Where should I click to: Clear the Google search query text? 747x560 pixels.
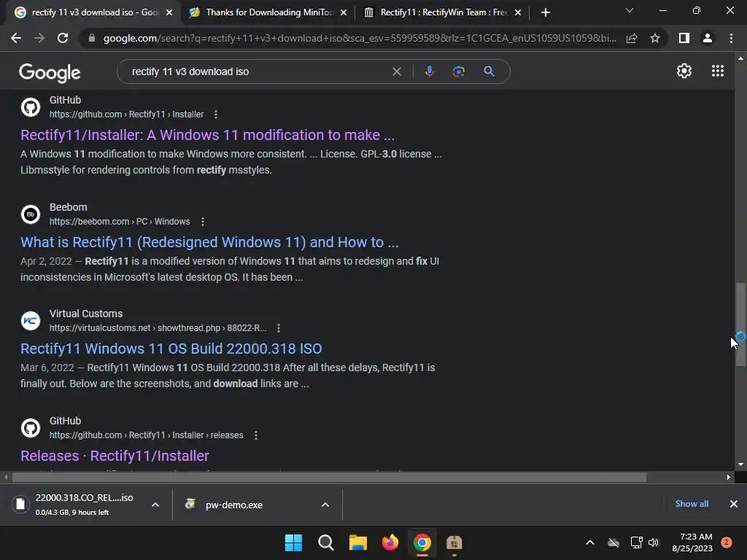point(396,71)
